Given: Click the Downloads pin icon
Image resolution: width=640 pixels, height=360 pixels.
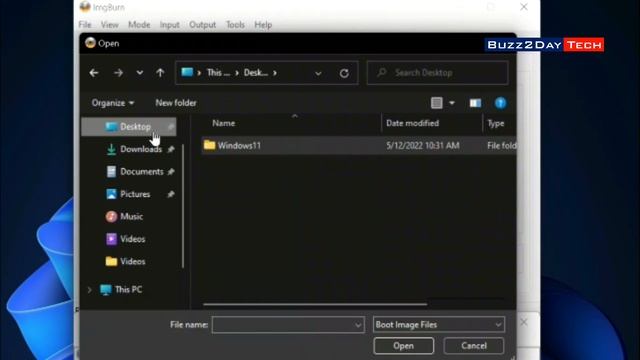Looking at the screenshot, I should pyautogui.click(x=171, y=149).
